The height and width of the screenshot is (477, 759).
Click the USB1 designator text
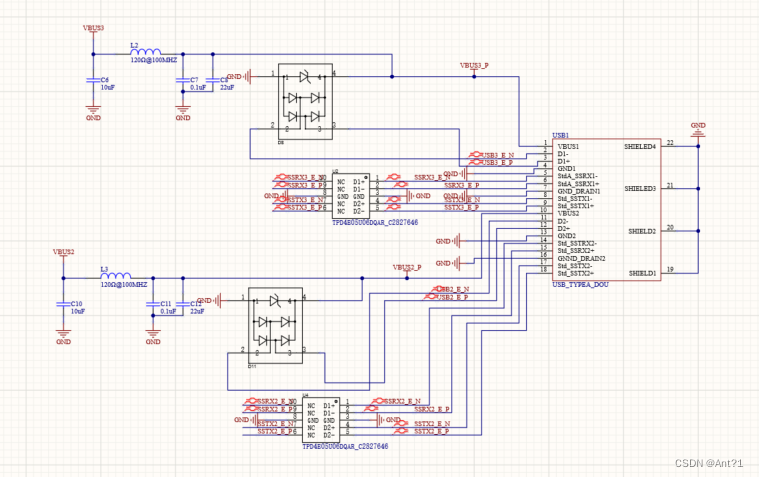561,136
